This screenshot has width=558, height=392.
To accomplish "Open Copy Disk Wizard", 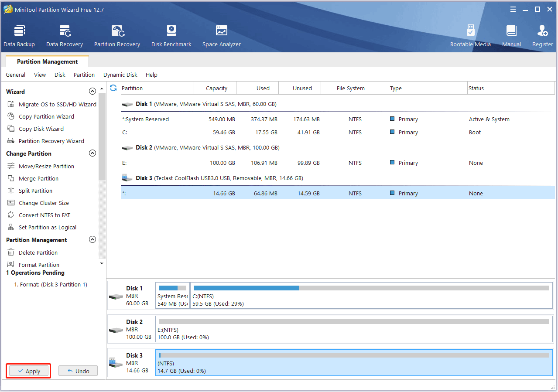I will [36, 129].
